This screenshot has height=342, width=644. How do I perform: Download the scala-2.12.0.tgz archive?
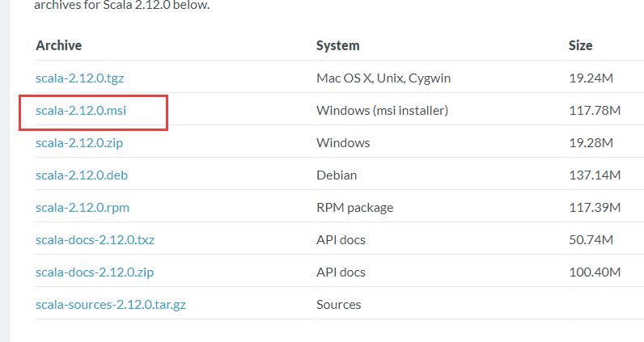[x=80, y=78]
